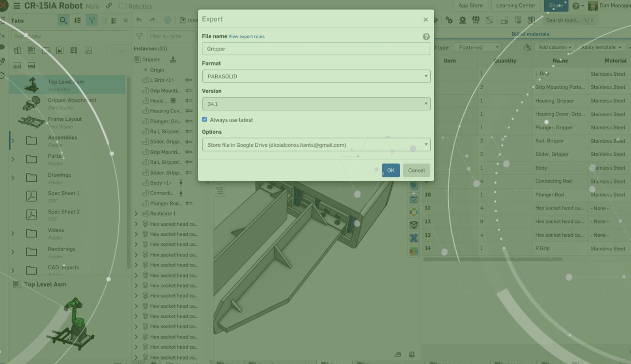This screenshot has height=364, width=631.
Task: Open the Format dropdown showing PARASOLID
Action: [x=315, y=77]
